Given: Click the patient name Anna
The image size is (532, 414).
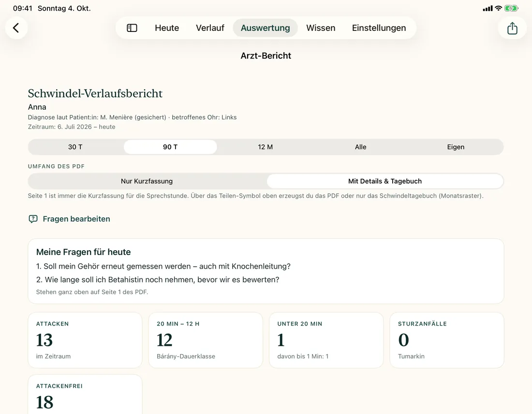Looking at the screenshot, I should tap(37, 107).
